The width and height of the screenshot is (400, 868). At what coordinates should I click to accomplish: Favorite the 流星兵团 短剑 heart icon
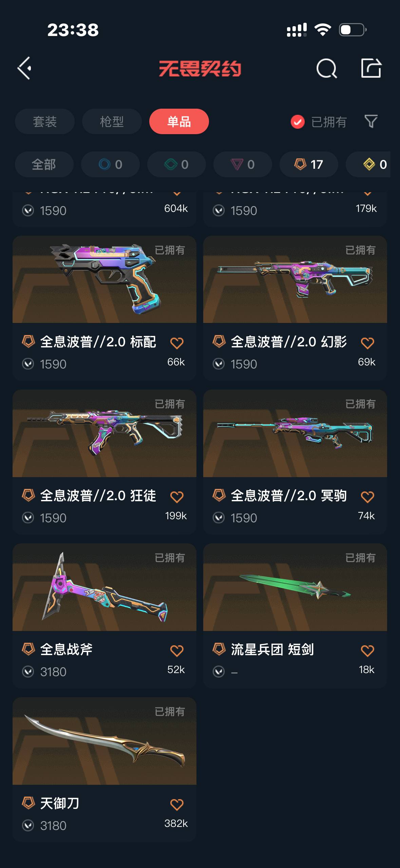tap(367, 651)
